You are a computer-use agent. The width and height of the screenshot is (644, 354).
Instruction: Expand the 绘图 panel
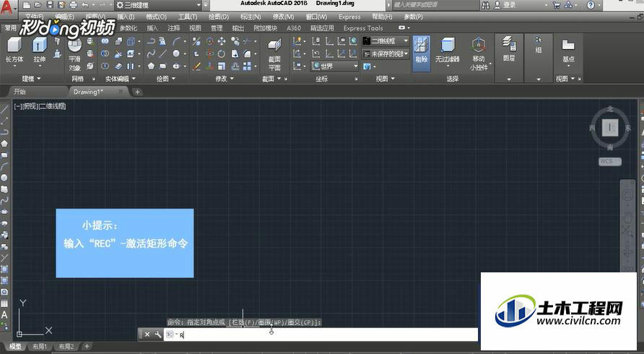(x=166, y=79)
